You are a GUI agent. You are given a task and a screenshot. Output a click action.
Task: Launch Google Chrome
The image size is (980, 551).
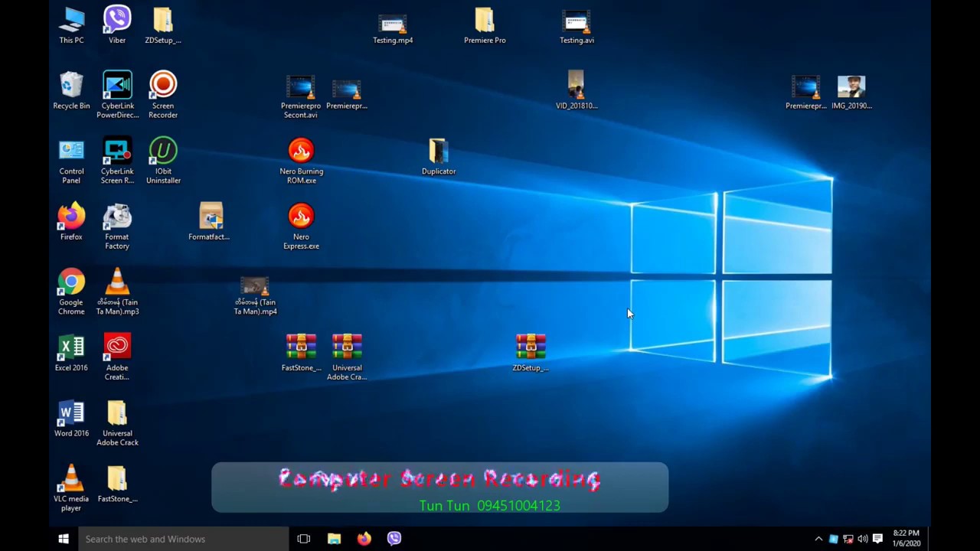coord(71,292)
